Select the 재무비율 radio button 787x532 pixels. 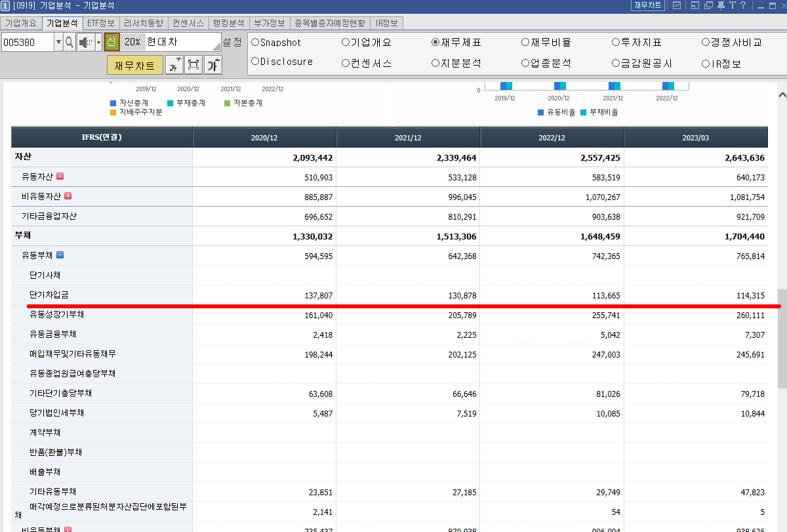click(525, 42)
